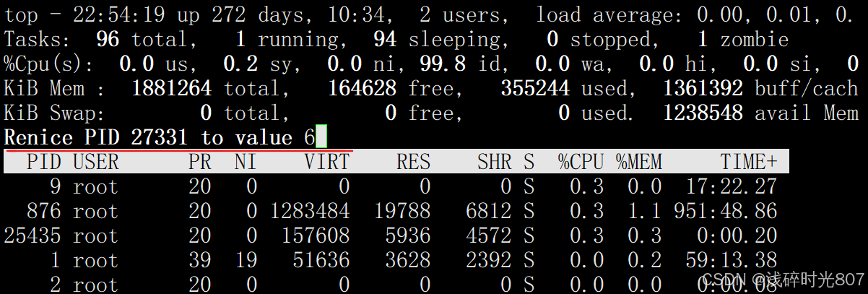Click the top clock time 22:54:19

pos(119,14)
